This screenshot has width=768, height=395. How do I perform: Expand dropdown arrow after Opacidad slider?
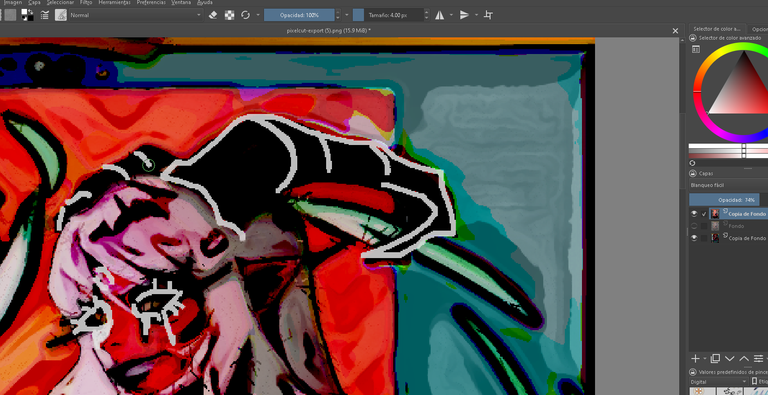click(347, 15)
